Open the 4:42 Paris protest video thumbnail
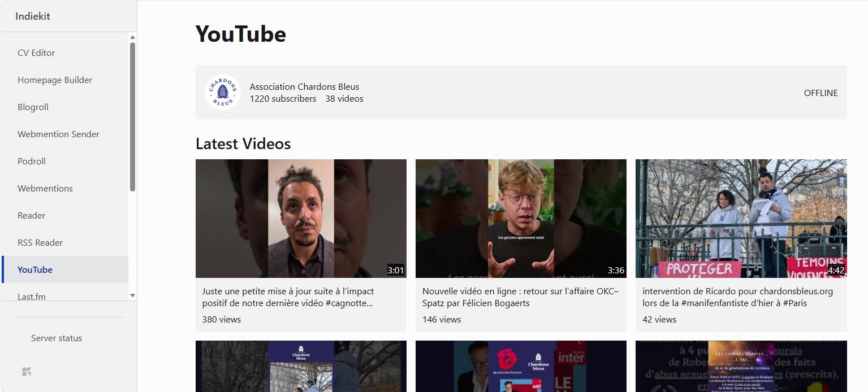The width and height of the screenshot is (868, 392). click(x=741, y=218)
